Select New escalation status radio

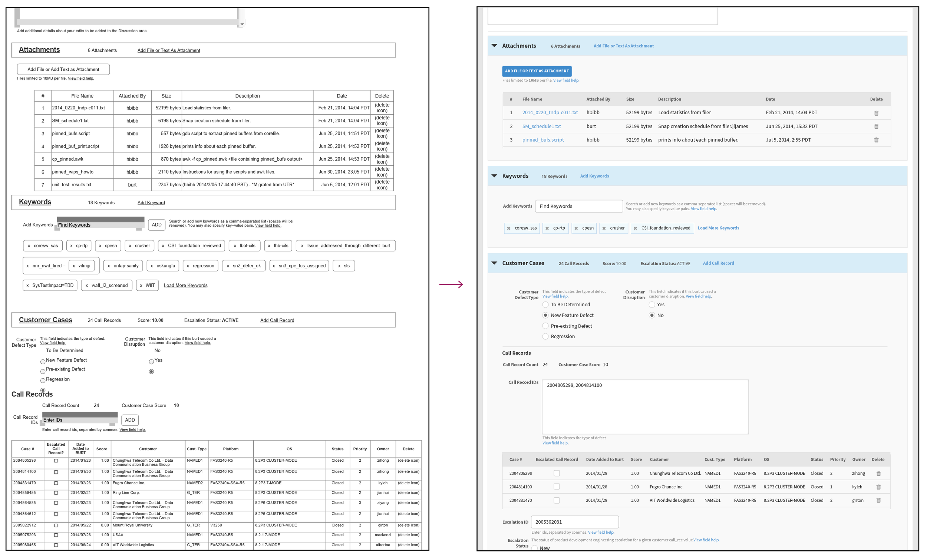(534, 548)
